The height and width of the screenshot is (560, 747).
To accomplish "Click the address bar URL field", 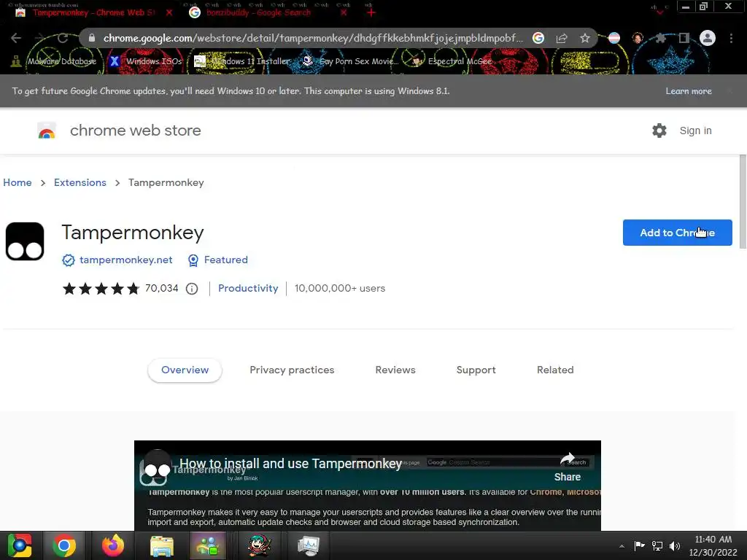I will click(312, 38).
